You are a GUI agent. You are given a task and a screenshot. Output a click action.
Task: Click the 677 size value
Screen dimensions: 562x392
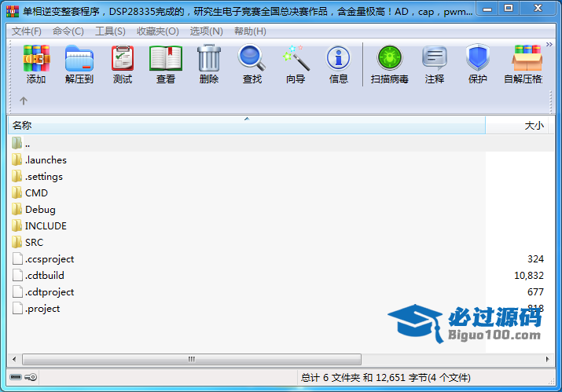pyautogui.click(x=535, y=292)
